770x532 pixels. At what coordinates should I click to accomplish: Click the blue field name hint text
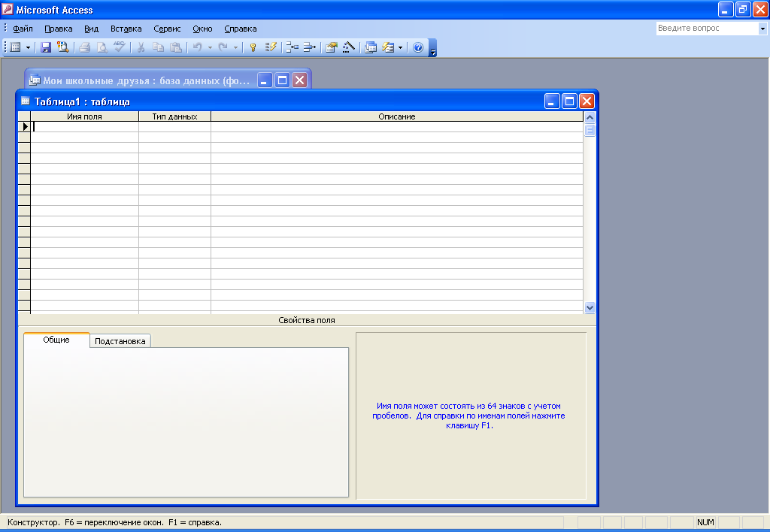468,416
